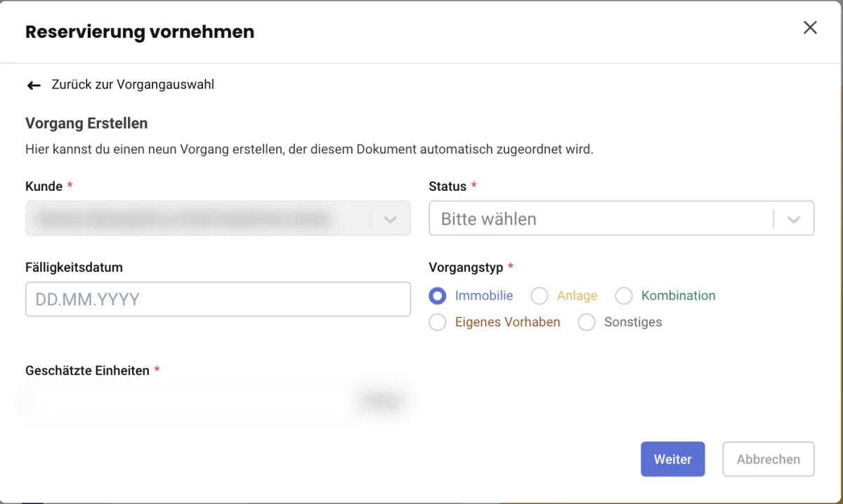Choose the Eigenes Vorhaben radio option
Viewport: 843px width, 504px height.
[x=438, y=322]
